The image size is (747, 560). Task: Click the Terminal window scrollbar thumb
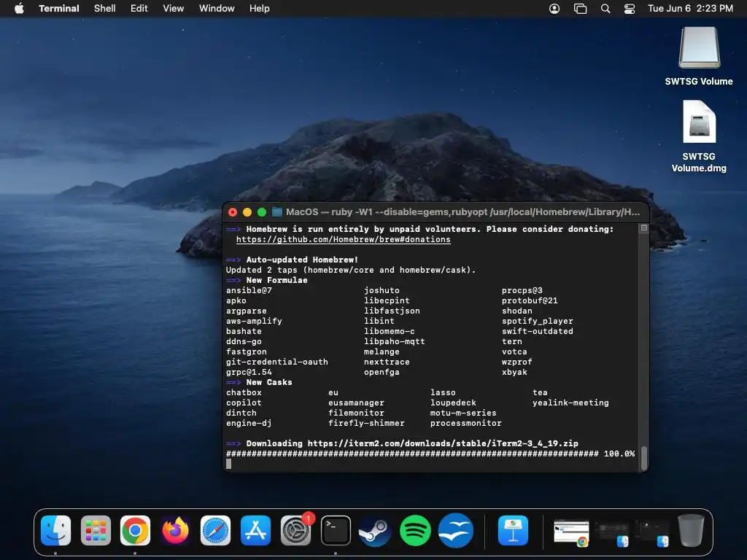tap(644, 457)
